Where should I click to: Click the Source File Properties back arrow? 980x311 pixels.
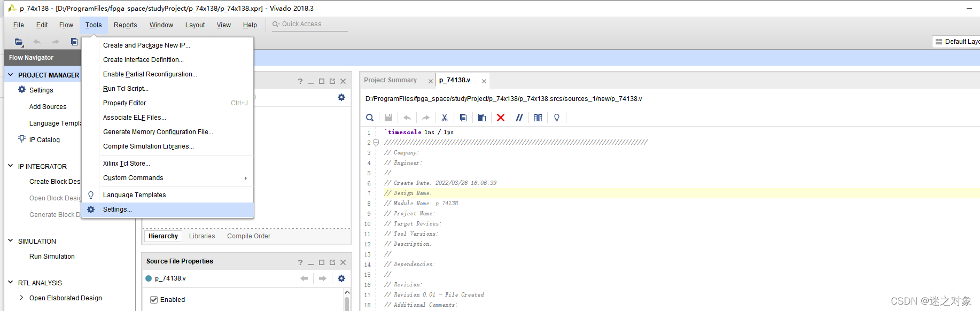(305, 278)
